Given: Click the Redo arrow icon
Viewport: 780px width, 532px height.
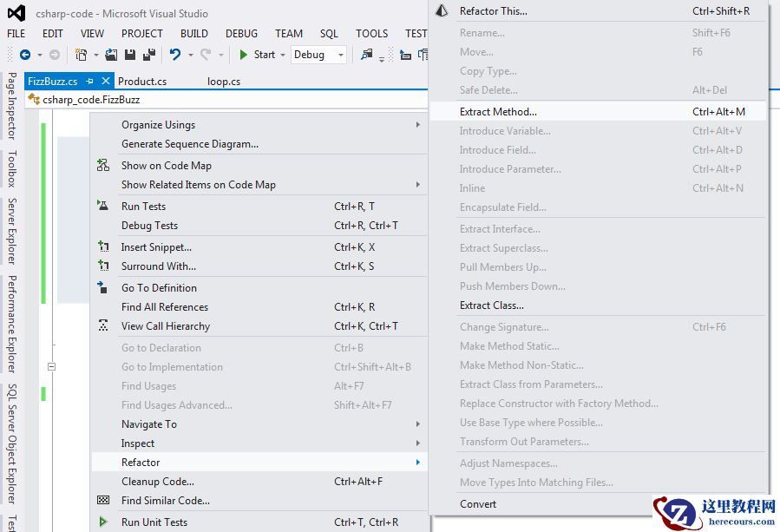Looking at the screenshot, I should [x=206, y=55].
